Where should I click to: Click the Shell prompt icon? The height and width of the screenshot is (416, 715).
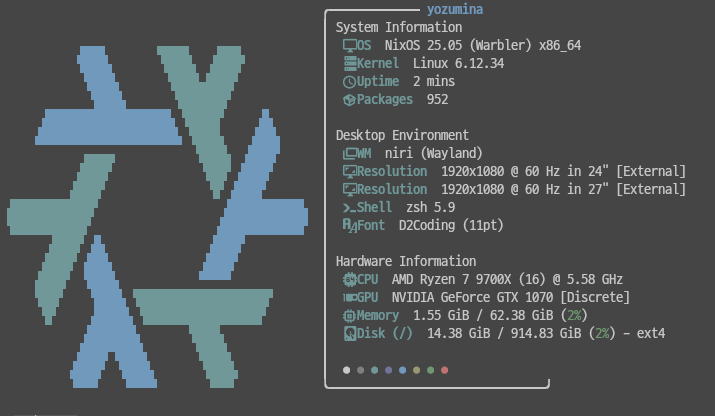[349, 208]
